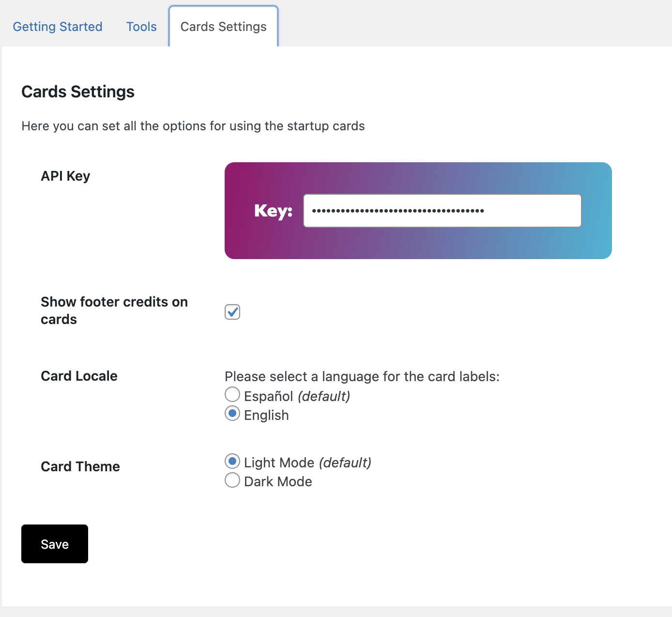Image resolution: width=672 pixels, height=617 pixels.
Task: Click the "English" label text
Action: tap(266, 415)
